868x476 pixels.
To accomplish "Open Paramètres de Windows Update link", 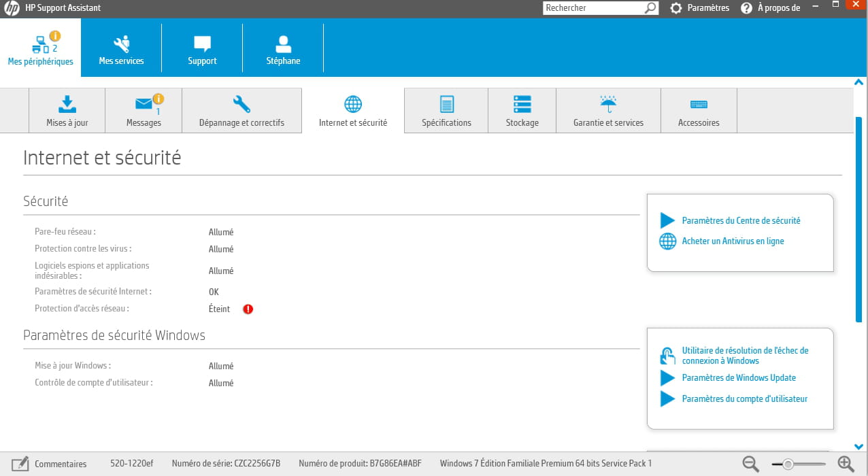I will (739, 377).
